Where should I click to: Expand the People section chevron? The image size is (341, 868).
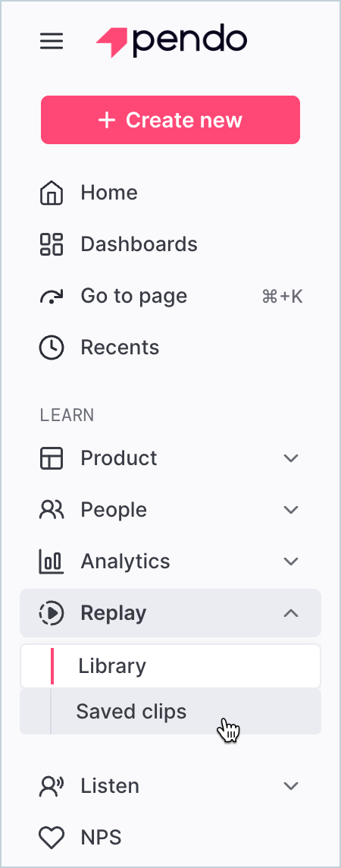coord(291,510)
